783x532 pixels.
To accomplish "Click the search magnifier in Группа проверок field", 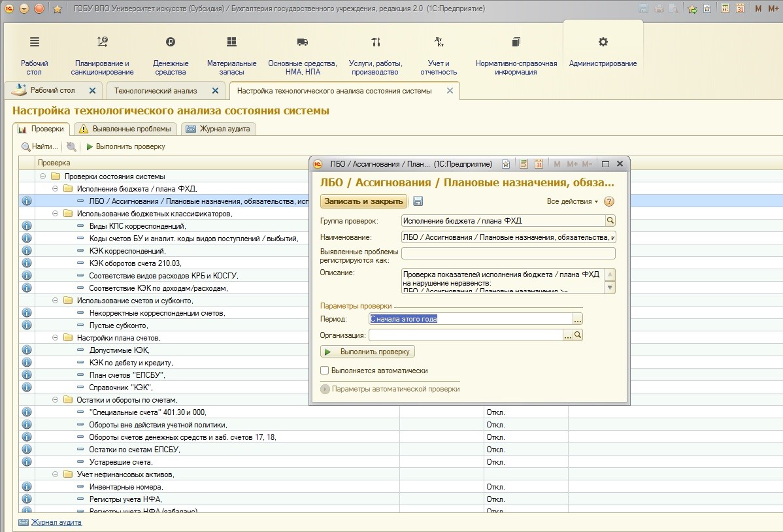I will pos(610,221).
